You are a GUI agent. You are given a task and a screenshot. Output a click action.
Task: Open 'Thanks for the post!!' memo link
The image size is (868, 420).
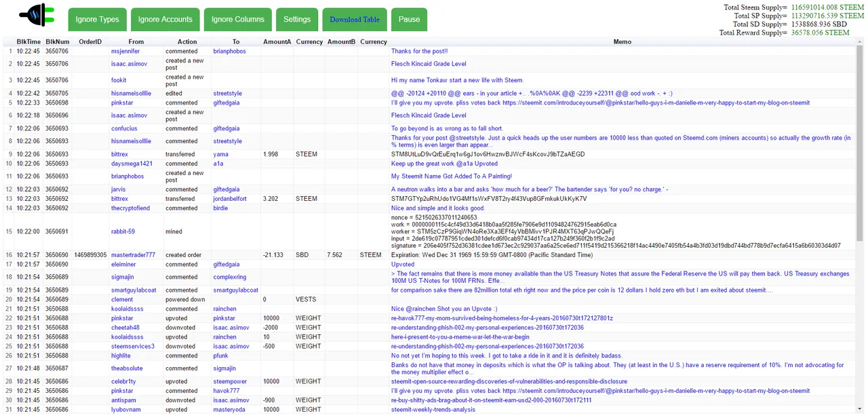(x=420, y=52)
